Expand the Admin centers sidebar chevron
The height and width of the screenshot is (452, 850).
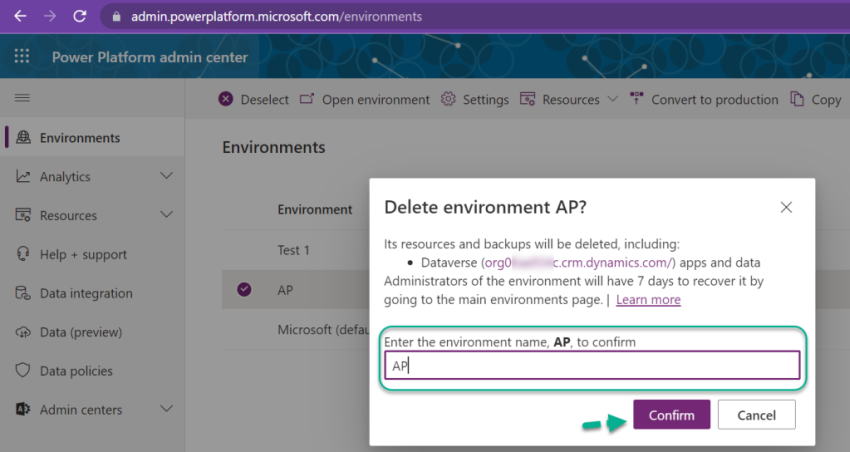click(x=166, y=409)
